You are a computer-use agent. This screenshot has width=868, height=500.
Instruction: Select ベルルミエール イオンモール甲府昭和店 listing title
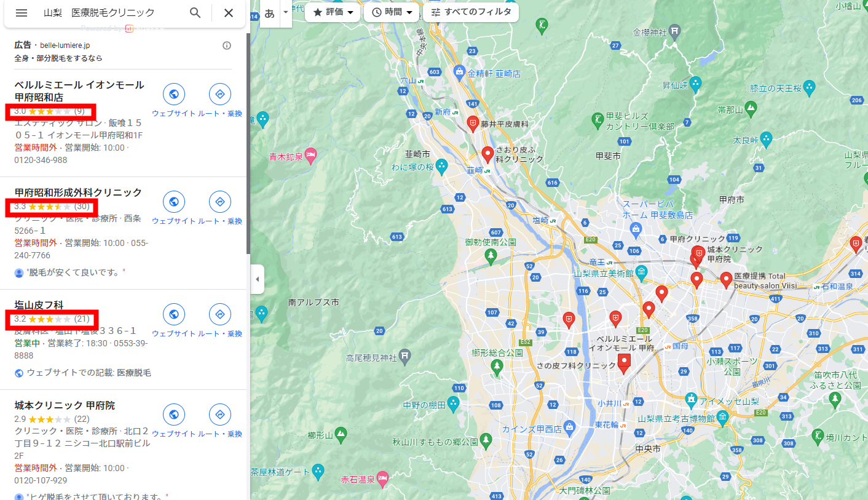(x=79, y=91)
